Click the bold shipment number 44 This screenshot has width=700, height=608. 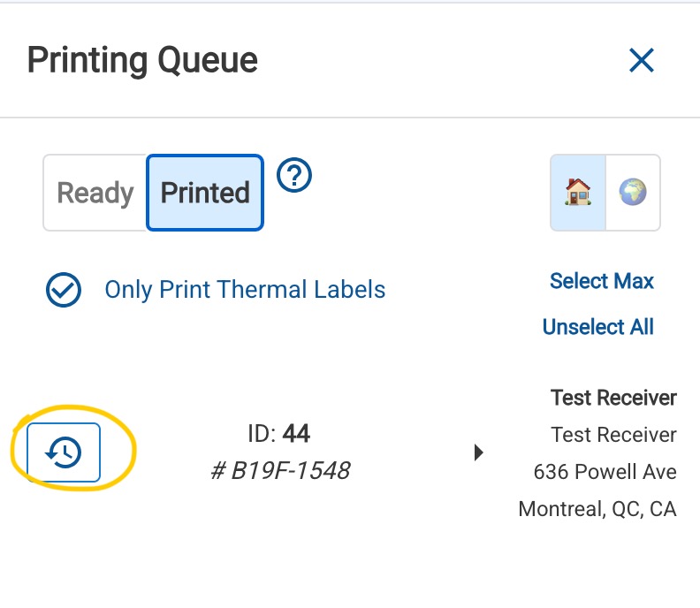pyautogui.click(x=297, y=434)
